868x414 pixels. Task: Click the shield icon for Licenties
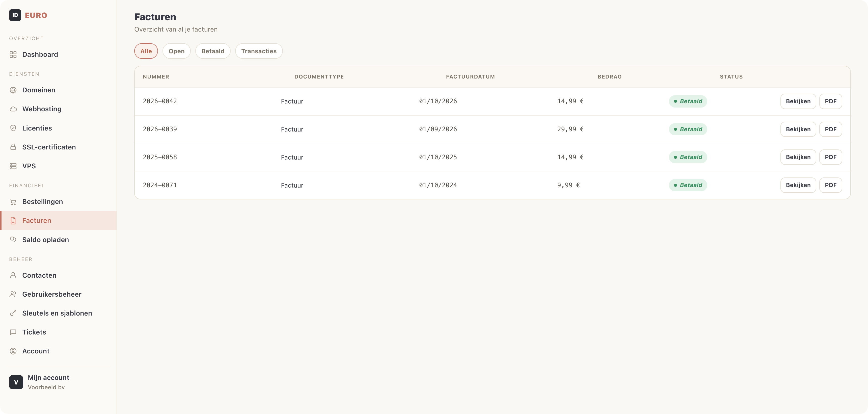tap(13, 128)
